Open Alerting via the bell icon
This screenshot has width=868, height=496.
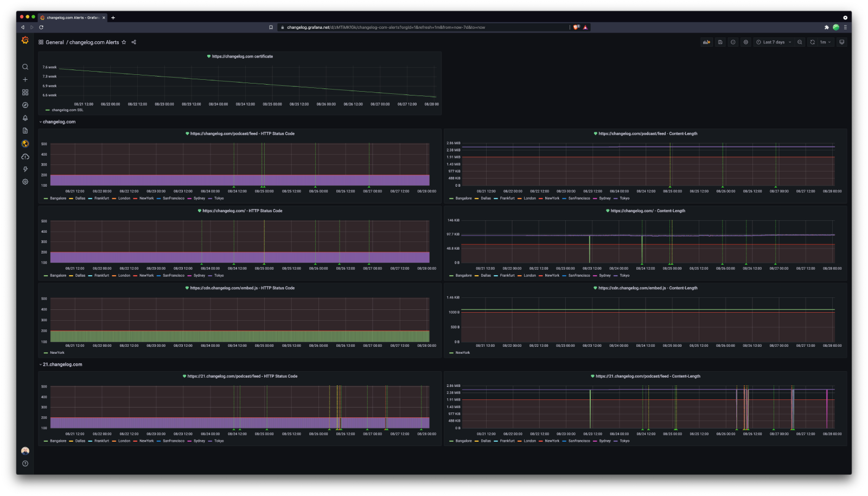point(25,118)
